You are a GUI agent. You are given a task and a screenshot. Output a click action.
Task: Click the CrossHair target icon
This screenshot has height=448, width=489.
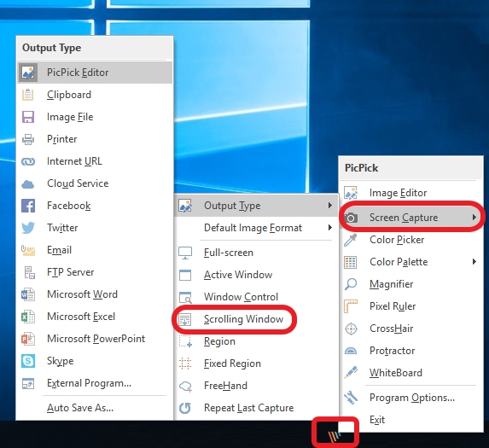click(x=351, y=329)
